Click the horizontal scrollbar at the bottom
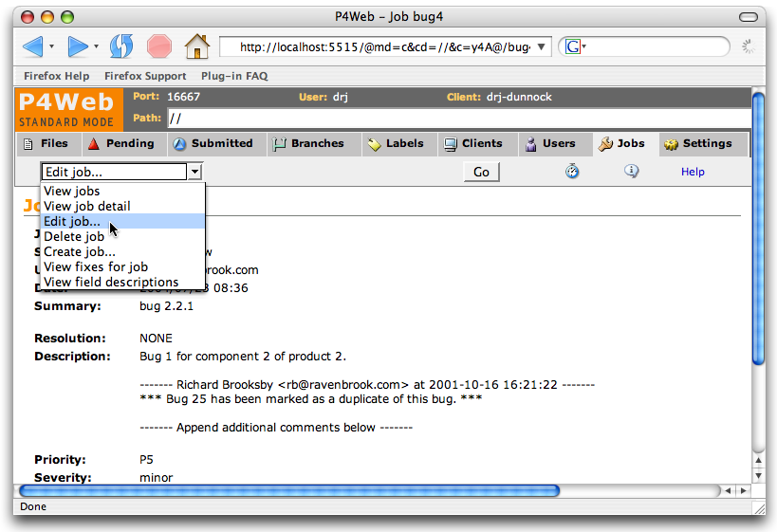The width and height of the screenshot is (777, 532). coord(289,491)
